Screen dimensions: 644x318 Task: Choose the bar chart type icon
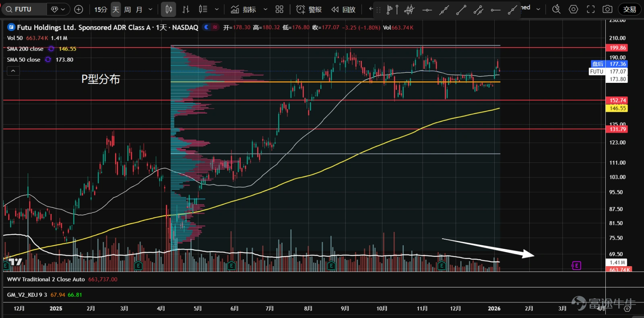pos(186,9)
